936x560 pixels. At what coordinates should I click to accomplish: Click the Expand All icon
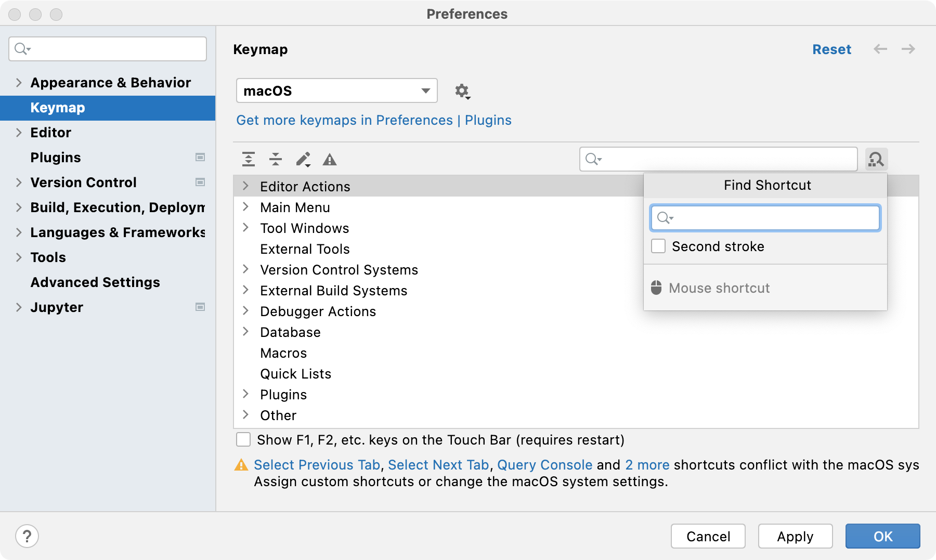point(249,159)
